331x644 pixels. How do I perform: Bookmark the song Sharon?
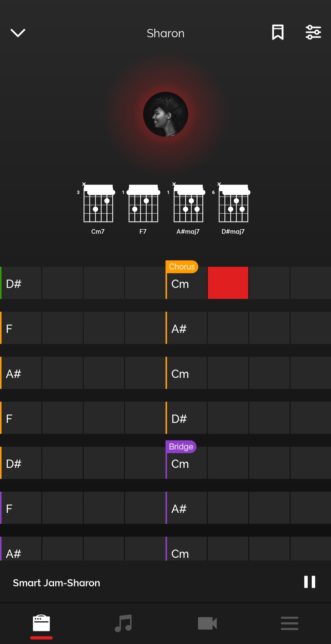(278, 32)
